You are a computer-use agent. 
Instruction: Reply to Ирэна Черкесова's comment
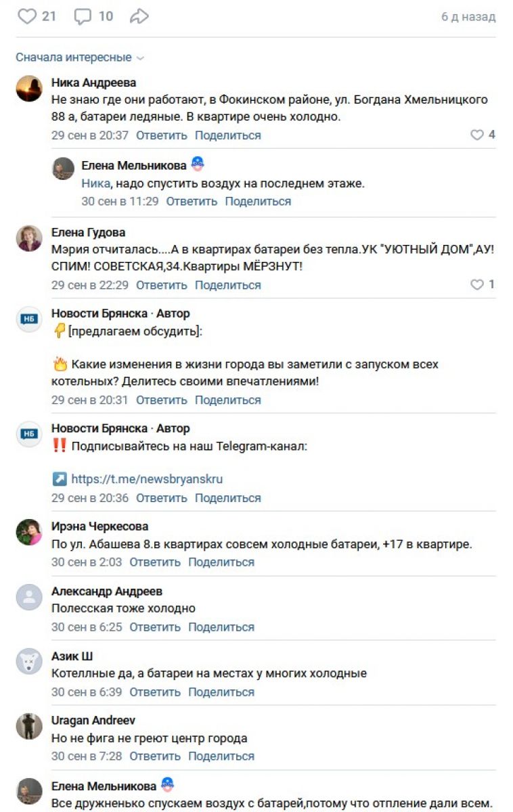tap(155, 562)
